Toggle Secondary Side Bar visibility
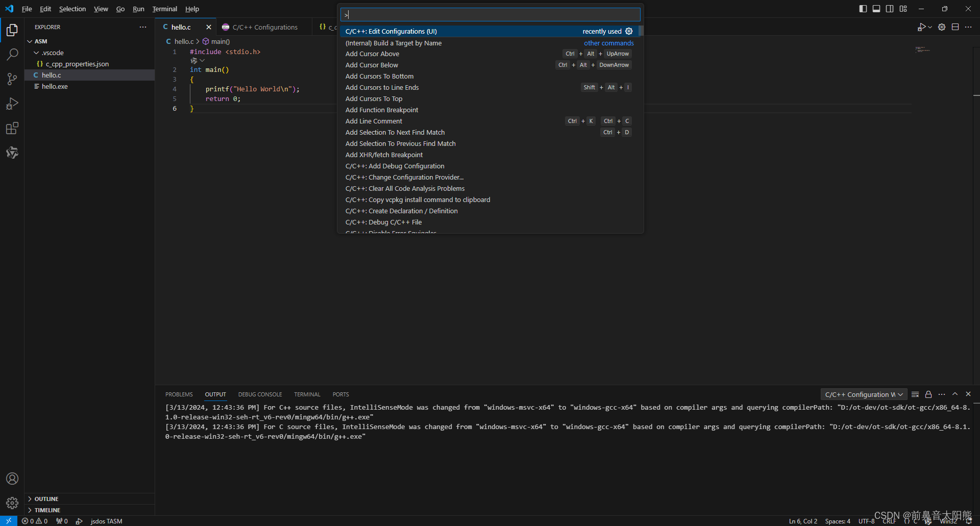The height and width of the screenshot is (526, 980). pos(890,9)
